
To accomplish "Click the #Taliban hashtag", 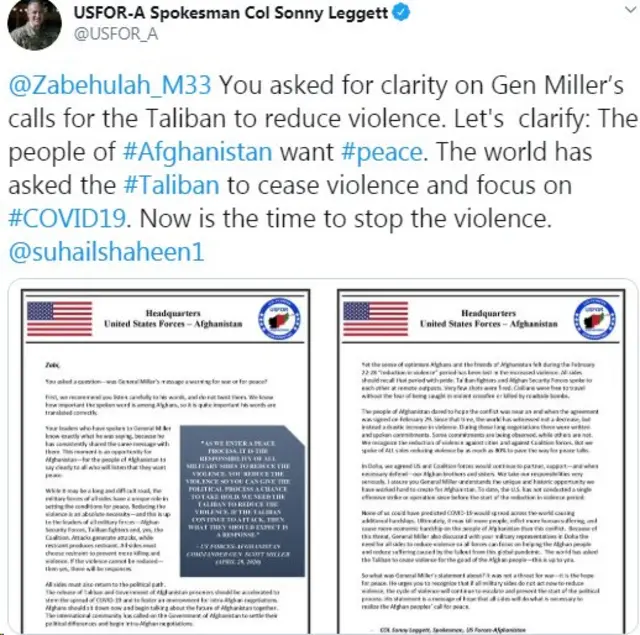I will (x=171, y=185).
